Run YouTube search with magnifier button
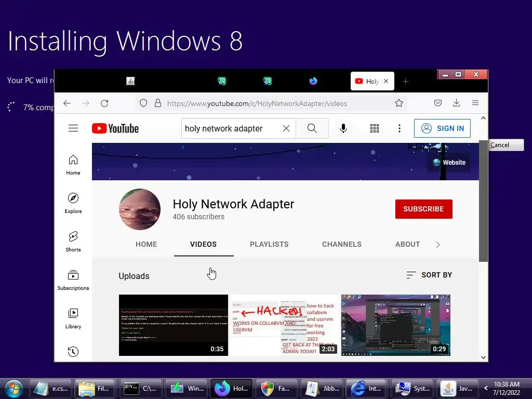532x399 pixels. [312, 128]
